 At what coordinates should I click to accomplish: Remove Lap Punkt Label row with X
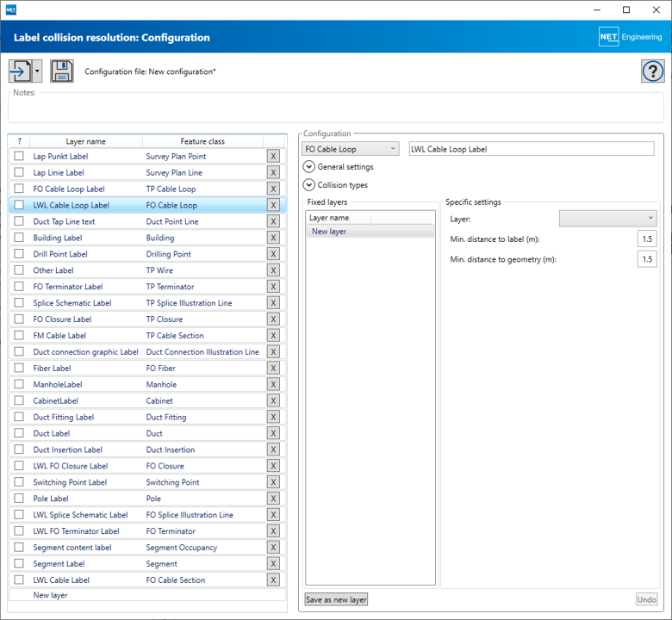tap(273, 156)
